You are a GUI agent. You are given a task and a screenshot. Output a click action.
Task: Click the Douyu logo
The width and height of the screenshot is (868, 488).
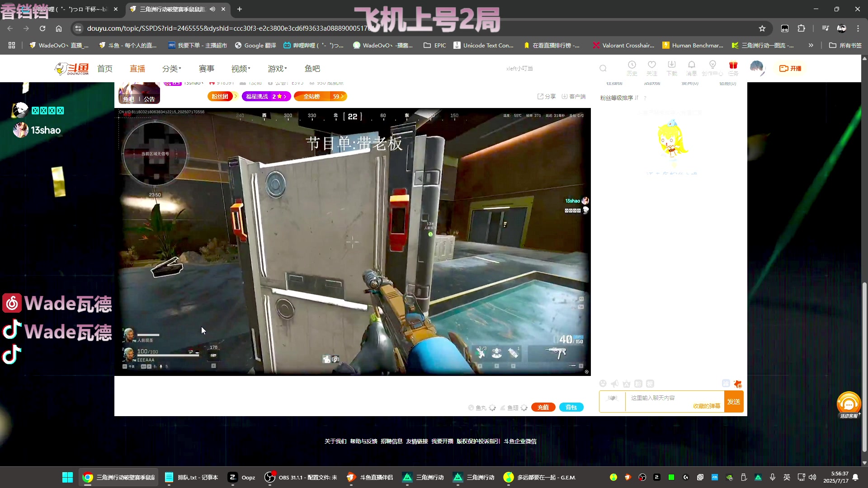(72, 69)
